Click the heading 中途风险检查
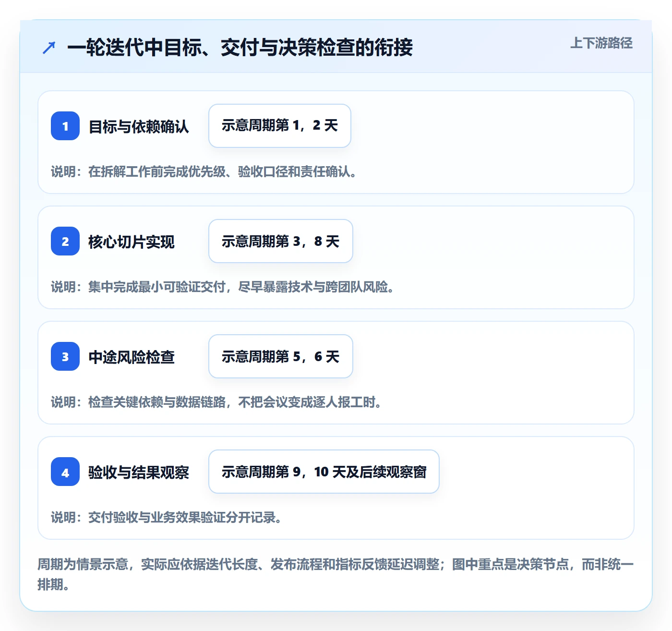This screenshot has height=631, width=672. click(x=132, y=357)
